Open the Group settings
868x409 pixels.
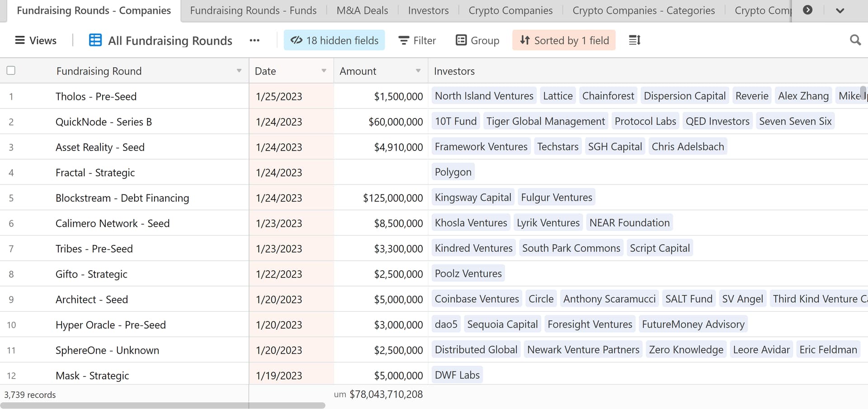(477, 40)
